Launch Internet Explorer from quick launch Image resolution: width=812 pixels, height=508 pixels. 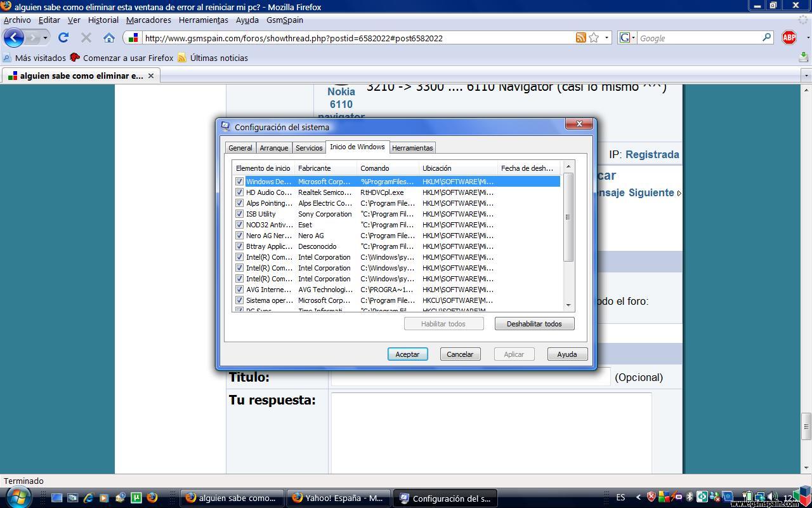[88, 498]
